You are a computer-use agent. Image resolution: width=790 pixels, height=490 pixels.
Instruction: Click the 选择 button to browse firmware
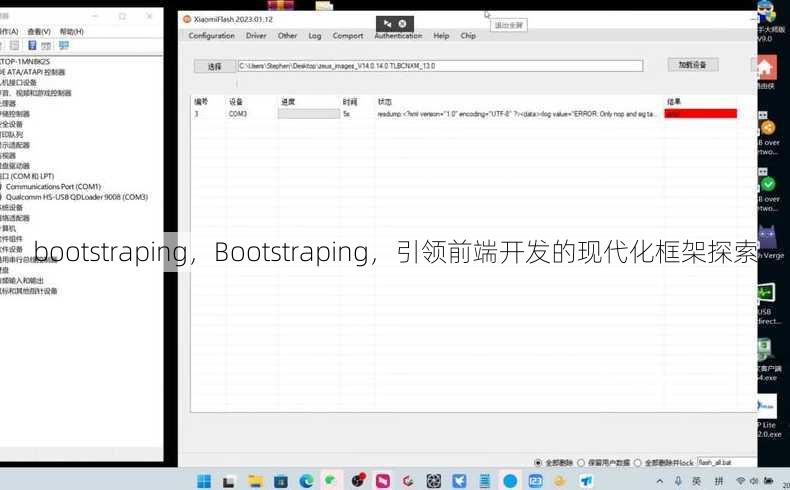coord(215,66)
